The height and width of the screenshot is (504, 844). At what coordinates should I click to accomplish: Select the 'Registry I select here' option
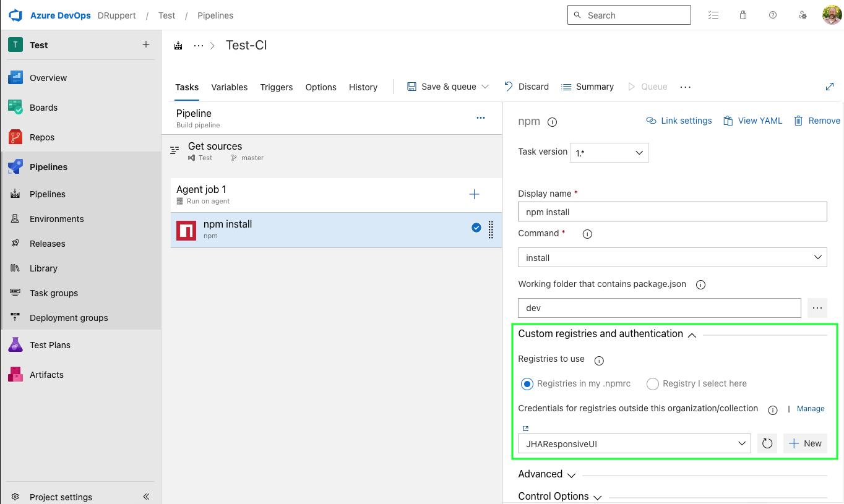[x=652, y=384]
